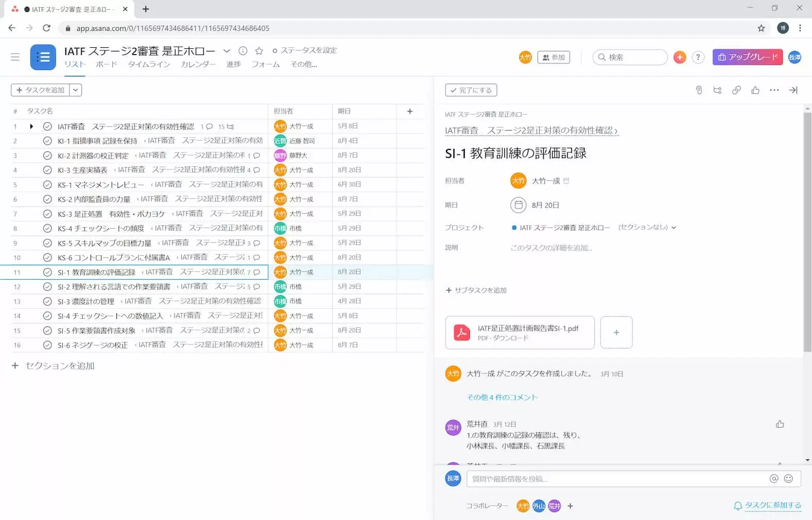Switch to the カレンダー tab
The height and width of the screenshot is (520, 812).
tap(198, 64)
